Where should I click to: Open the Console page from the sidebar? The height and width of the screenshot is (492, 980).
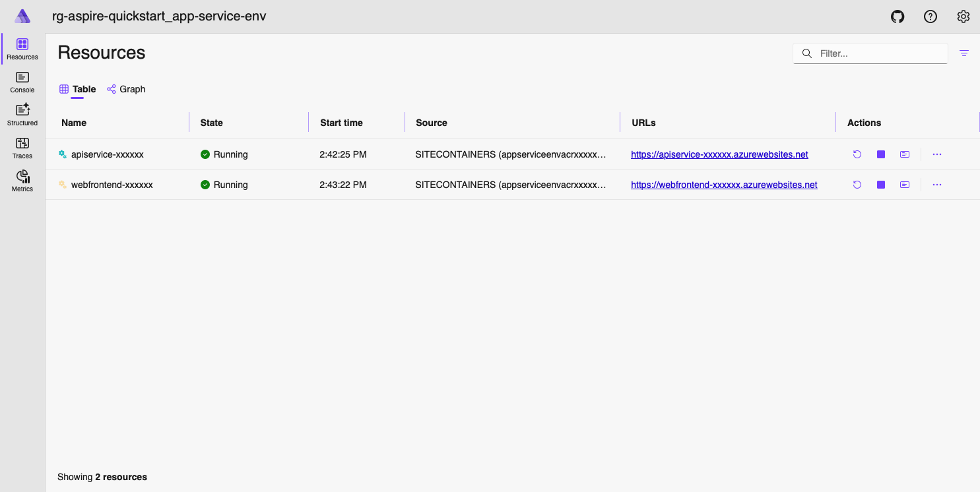(x=22, y=82)
